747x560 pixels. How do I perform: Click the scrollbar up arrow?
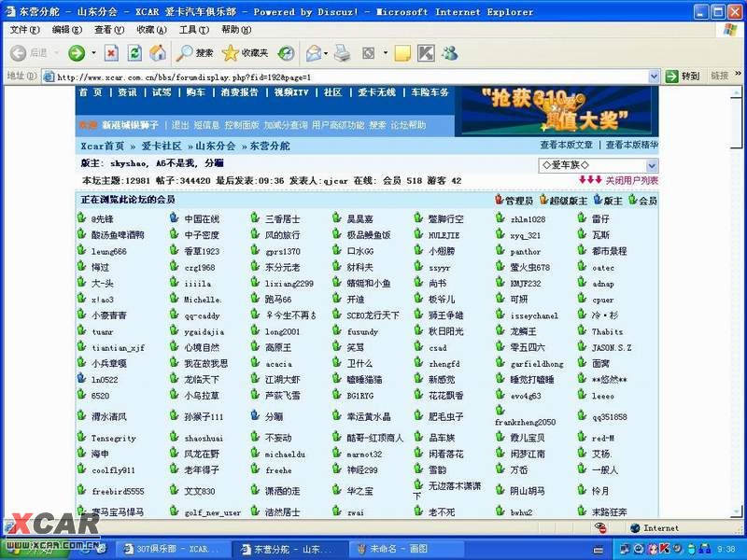[x=737, y=91]
